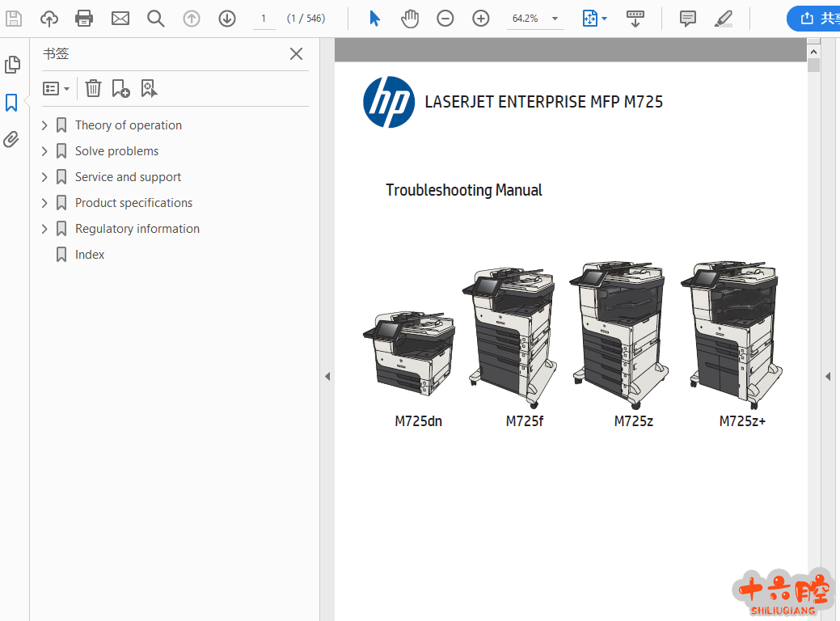Select the highlighter pen tool
Image resolution: width=840 pixels, height=621 pixels.
724,18
